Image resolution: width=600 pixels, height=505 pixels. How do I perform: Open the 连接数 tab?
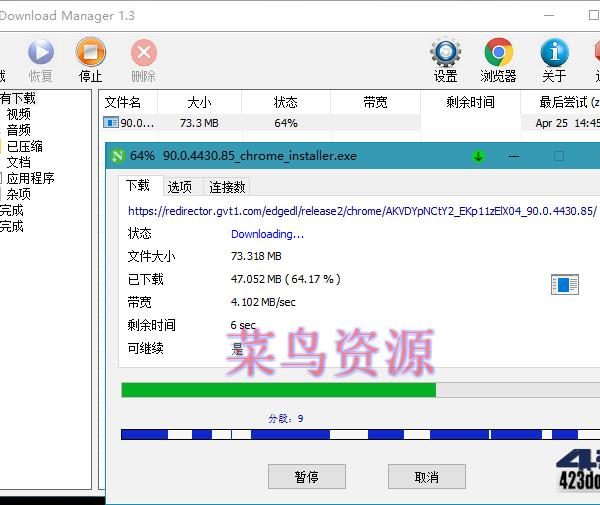(227, 187)
